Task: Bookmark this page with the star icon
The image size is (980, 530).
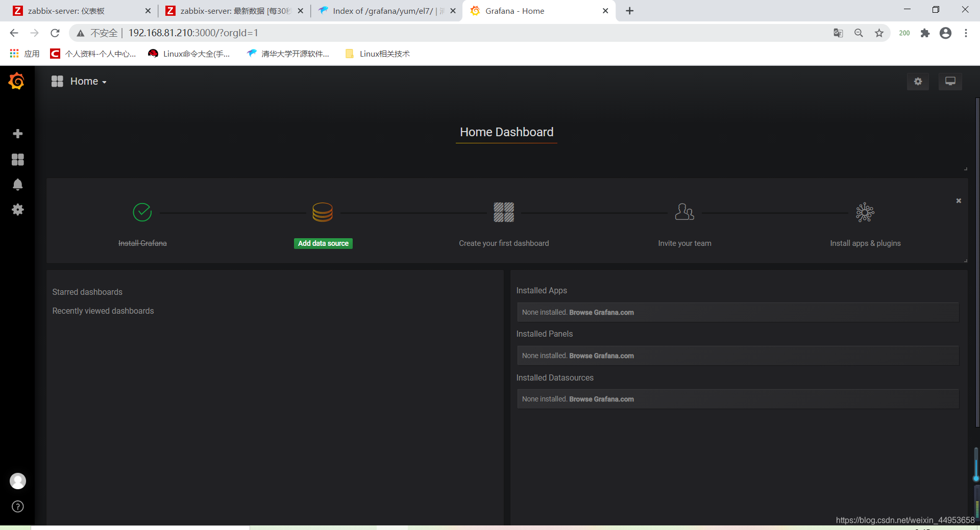Action: [x=879, y=33]
